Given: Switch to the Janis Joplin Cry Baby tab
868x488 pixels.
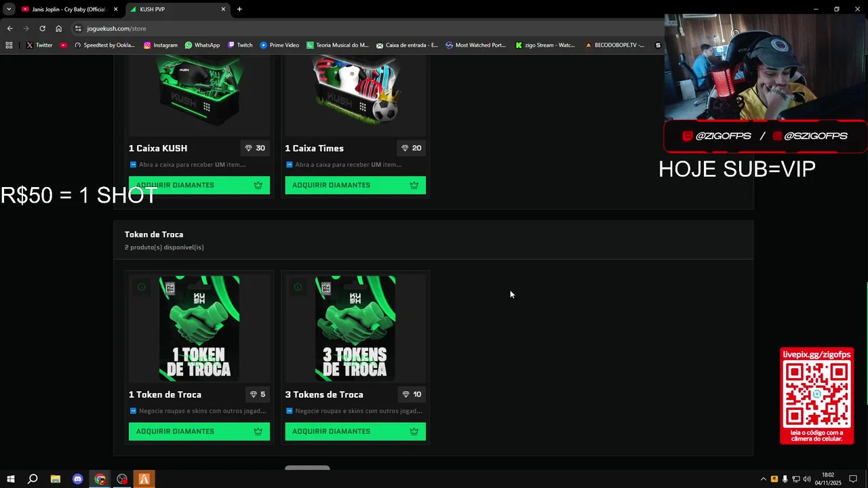Looking at the screenshot, I should click(x=68, y=9).
